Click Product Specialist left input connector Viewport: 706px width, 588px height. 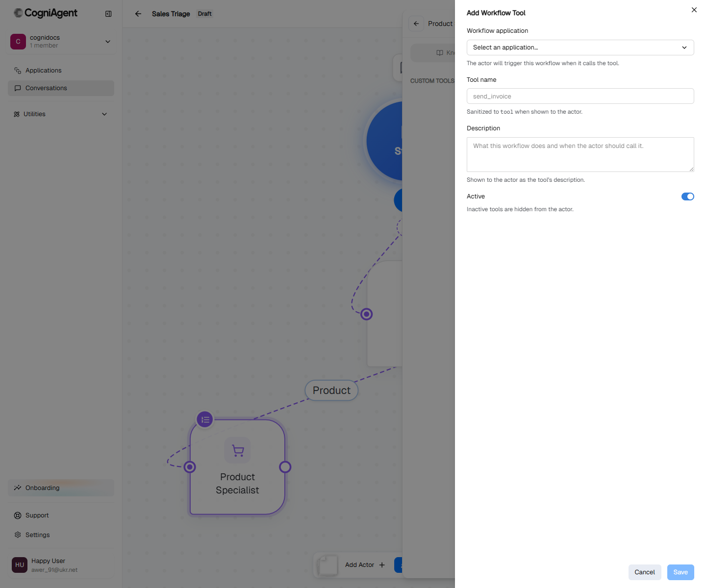[190, 467]
